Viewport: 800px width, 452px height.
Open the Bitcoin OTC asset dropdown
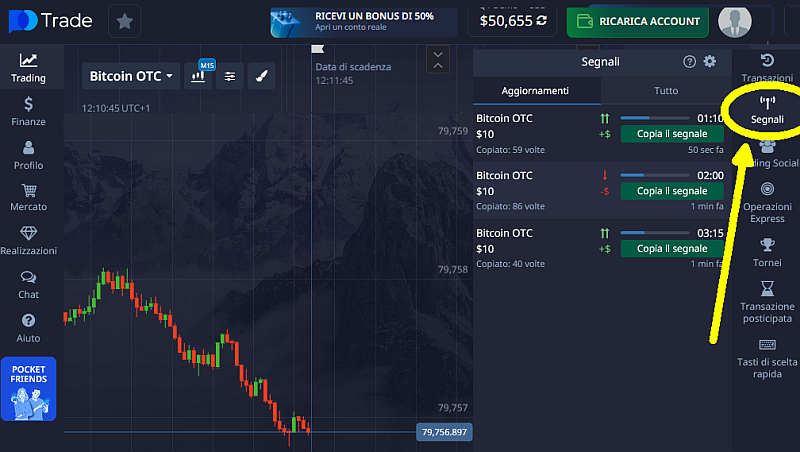131,76
